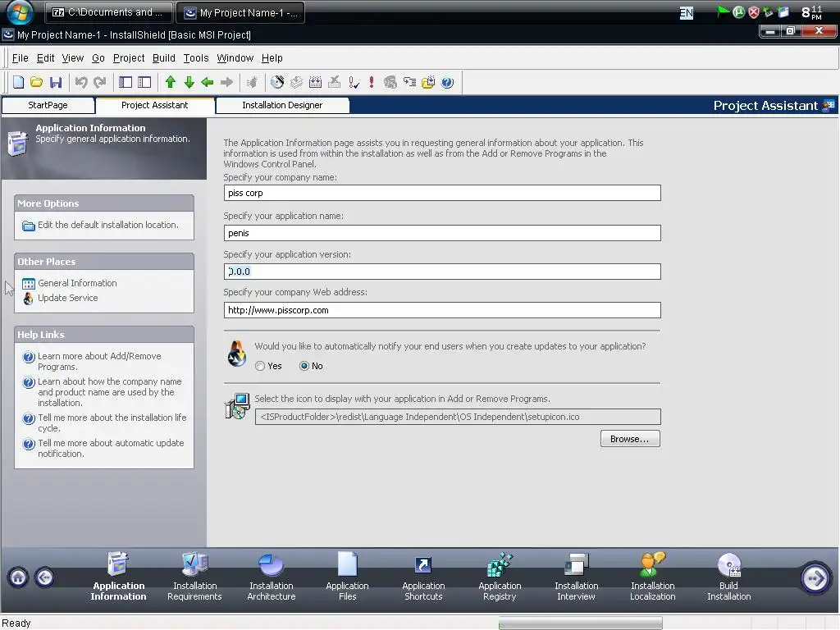Click the validation check mark toolbar icon

(354, 82)
